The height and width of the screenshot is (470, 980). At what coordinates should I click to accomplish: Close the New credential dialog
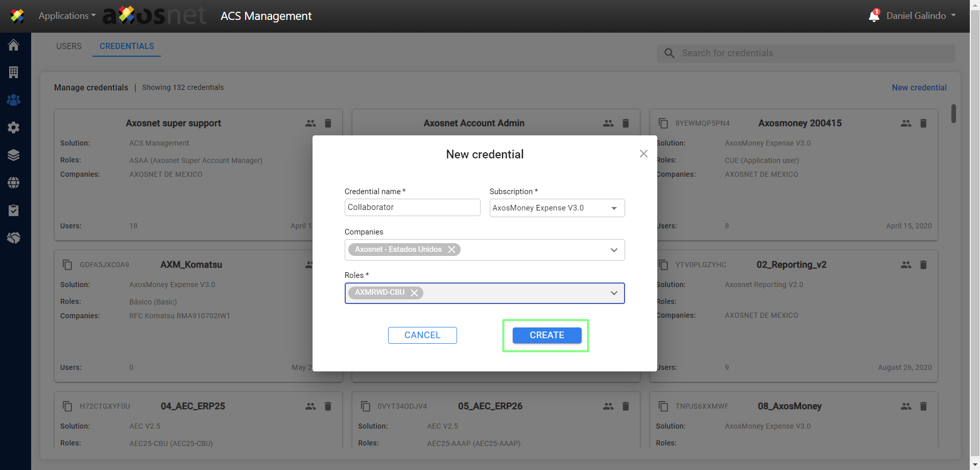point(643,154)
